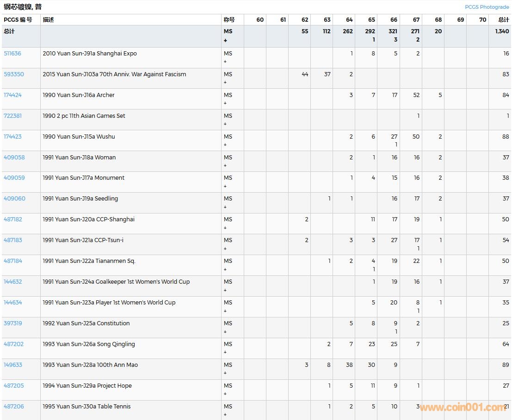Click the 总计 column header
The width and height of the screenshot is (512, 420).
(x=503, y=20)
